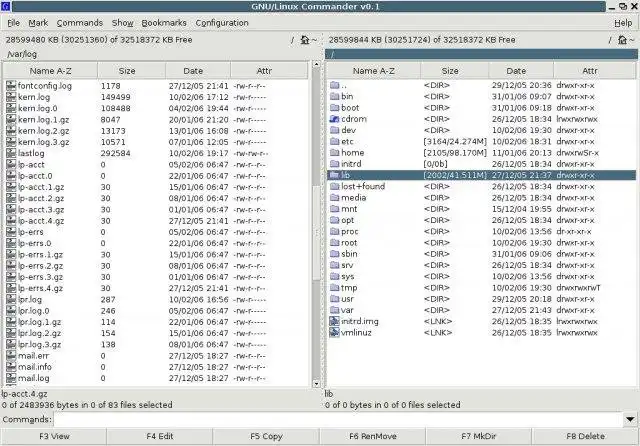
Task: Click the F3 View button
Action: pos(54,436)
